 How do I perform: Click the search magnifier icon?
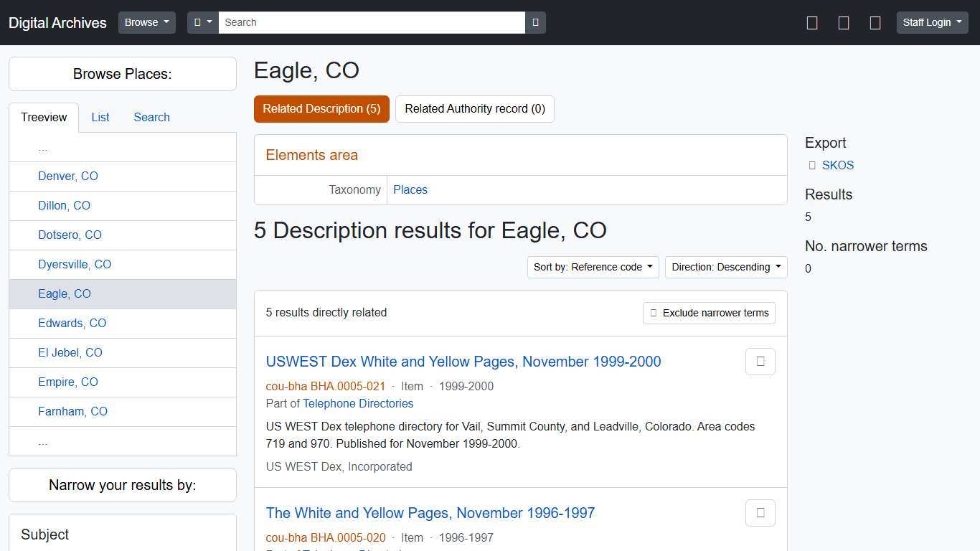535,22
